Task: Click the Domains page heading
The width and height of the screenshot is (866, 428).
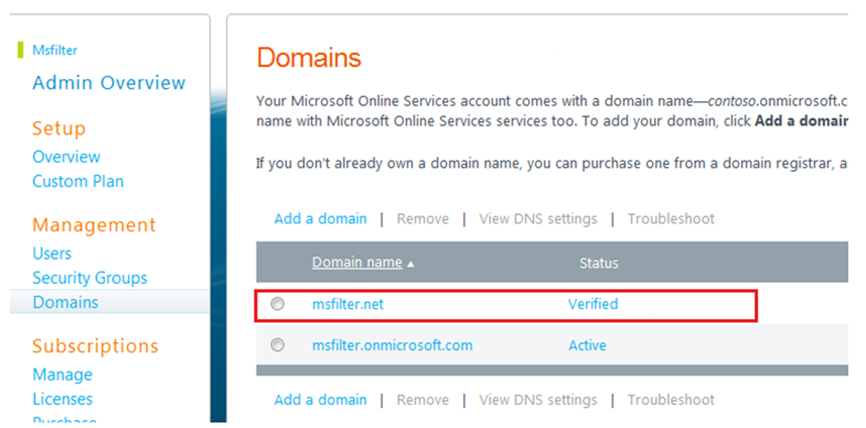Action: coord(309,58)
